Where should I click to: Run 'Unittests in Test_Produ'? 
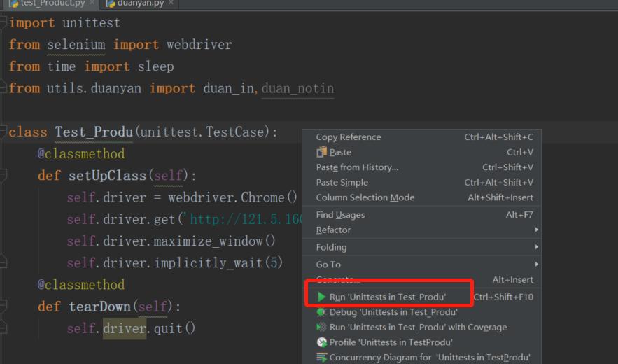pyautogui.click(x=422, y=297)
